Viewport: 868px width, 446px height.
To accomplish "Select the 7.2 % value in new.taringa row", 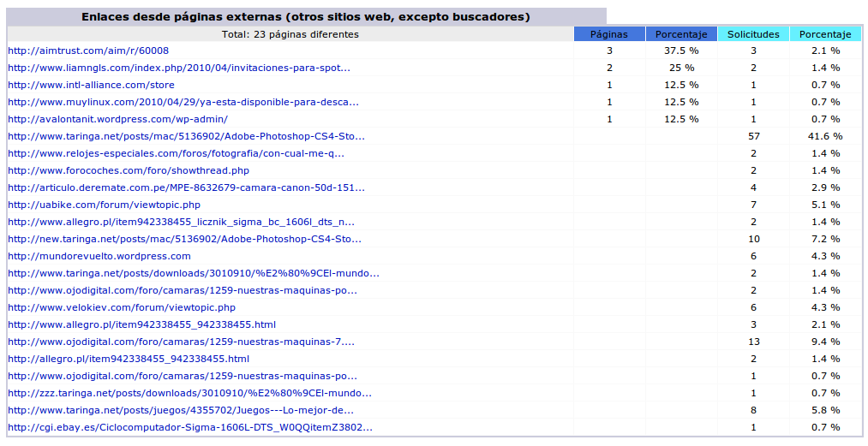I will (825, 239).
